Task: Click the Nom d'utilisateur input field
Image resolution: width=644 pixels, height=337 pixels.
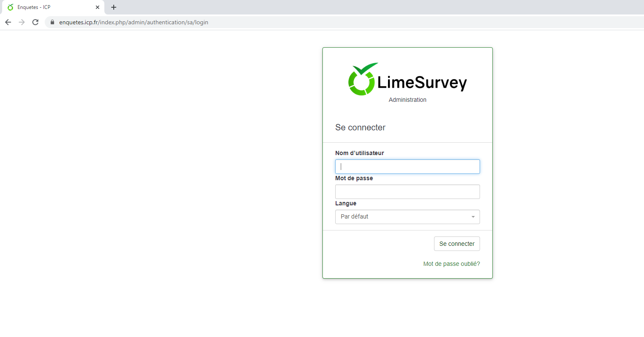Action: point(407,167)
